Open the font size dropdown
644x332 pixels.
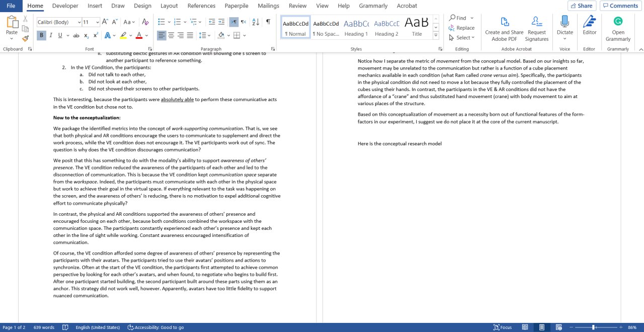[x=97, y=22]
